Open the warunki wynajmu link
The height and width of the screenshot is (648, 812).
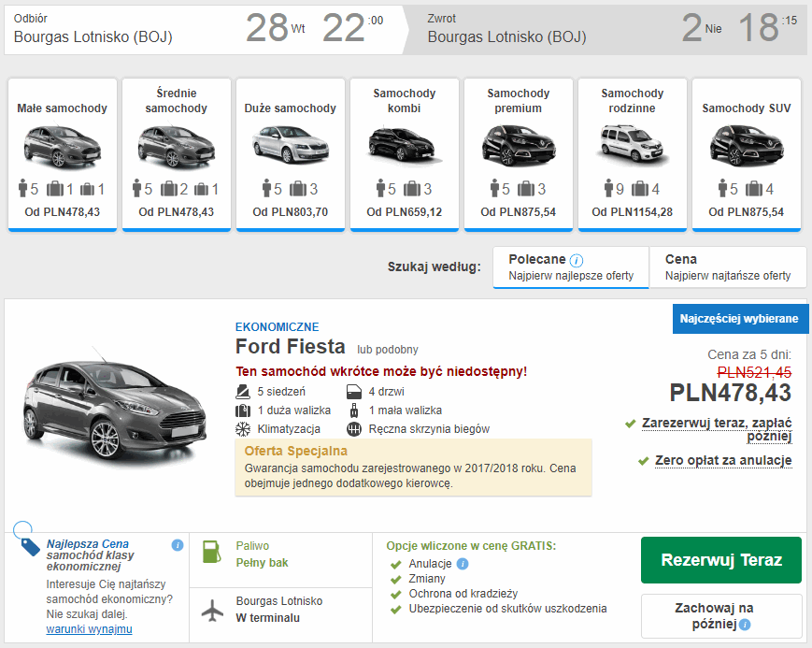coord(89,628)
